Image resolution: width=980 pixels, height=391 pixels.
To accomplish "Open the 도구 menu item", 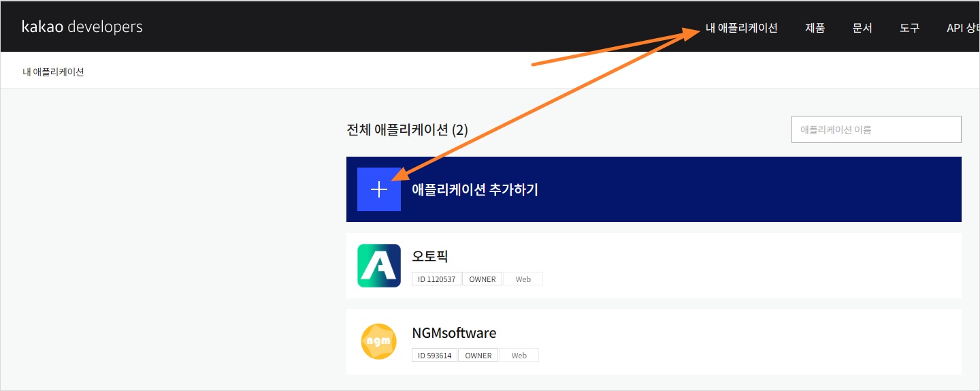I will coord(909,28).
